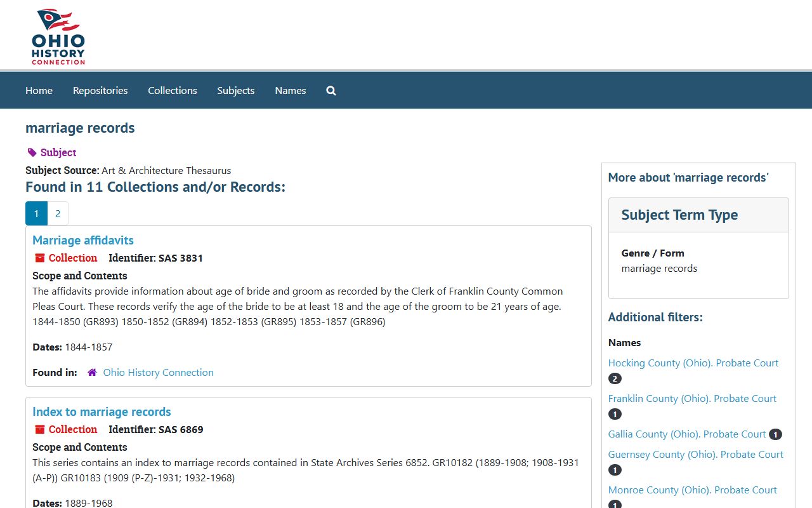The image size is (812, 508).
Task: Click the red archive box icon beside SAS 3831
Action: pos(40,258)
